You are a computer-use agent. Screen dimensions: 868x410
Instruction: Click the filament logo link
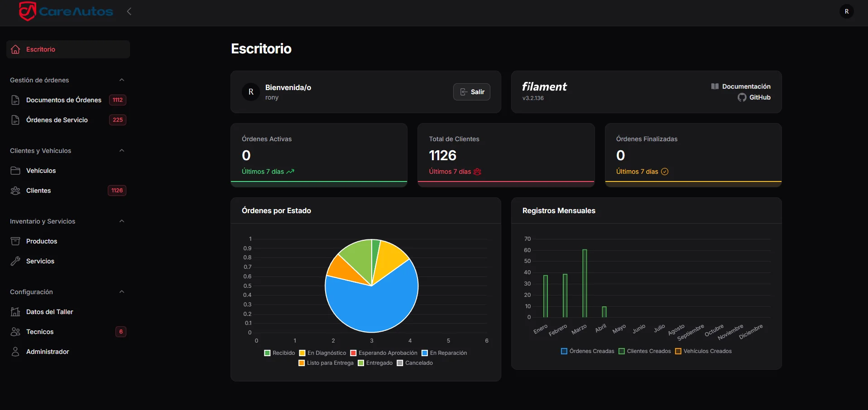[544, 86]
